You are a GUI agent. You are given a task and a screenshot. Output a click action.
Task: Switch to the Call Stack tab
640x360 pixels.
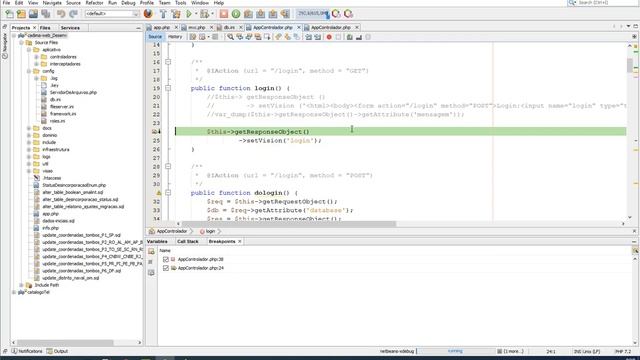point(188,242)
